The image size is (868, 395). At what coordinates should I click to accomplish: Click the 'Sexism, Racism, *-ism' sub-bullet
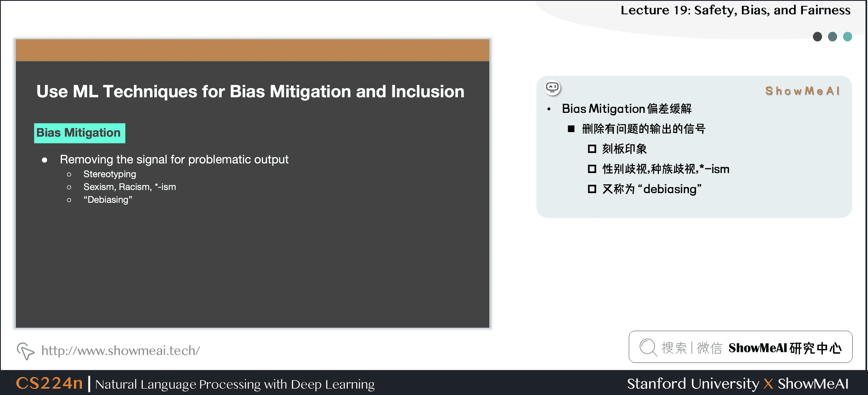(129, 187)
